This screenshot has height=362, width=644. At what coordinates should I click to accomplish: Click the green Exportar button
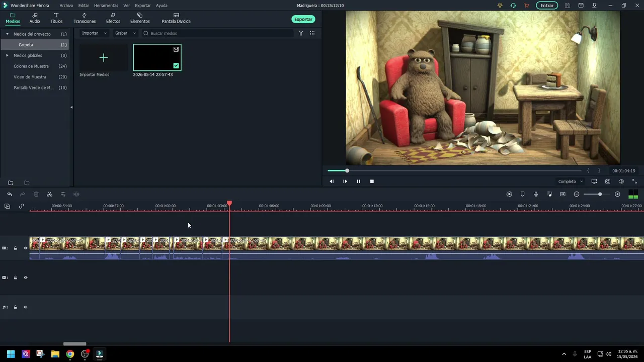[303, 19]
